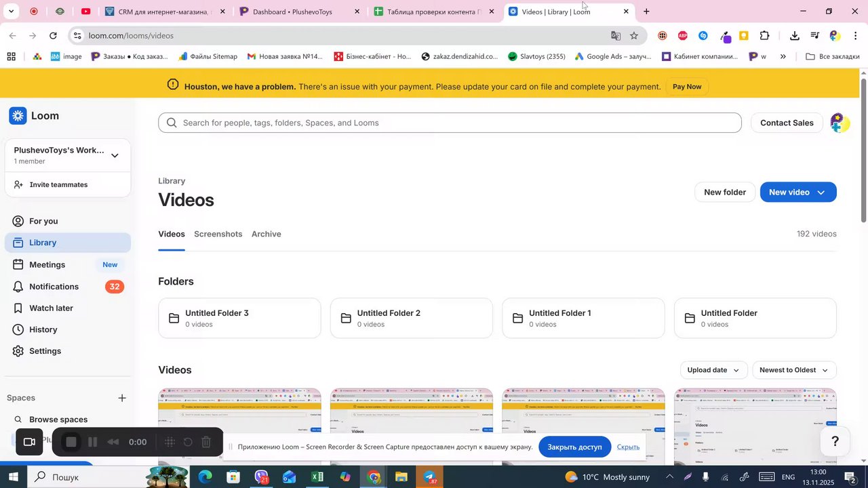Open Settings in the sidebar
The image size is (868, 488).
pyautogui.click(x=68, y=351)
